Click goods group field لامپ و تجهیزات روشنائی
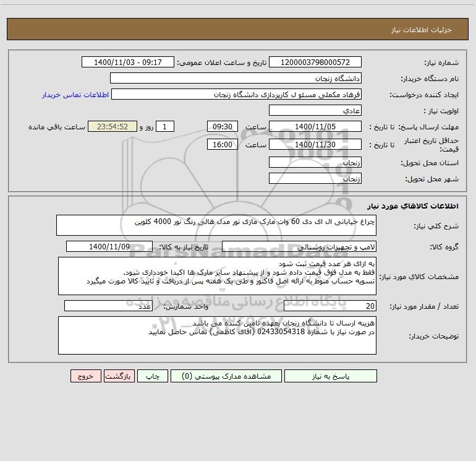 299,246
